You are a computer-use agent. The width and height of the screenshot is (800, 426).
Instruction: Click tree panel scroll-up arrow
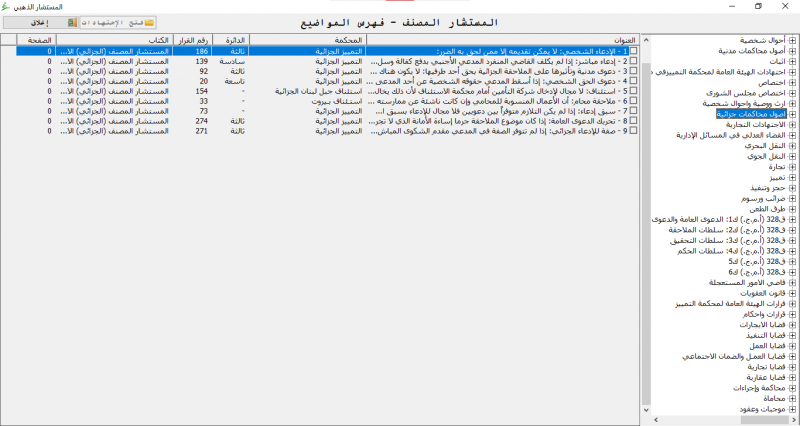(646, 39)
